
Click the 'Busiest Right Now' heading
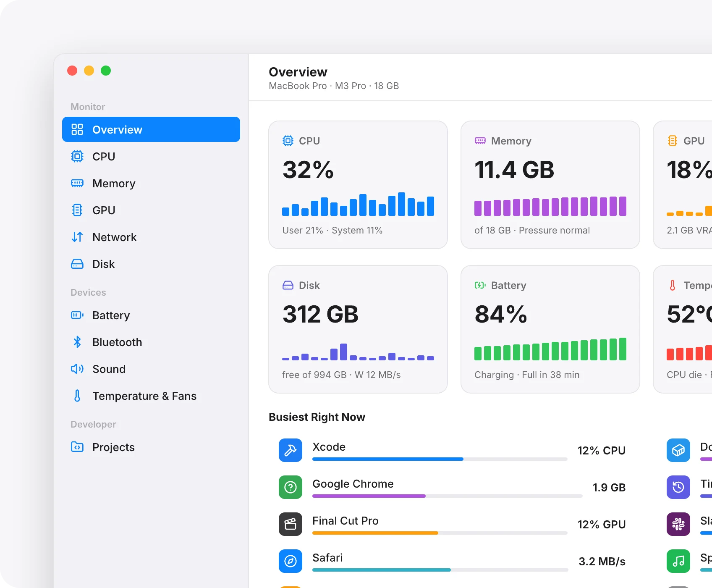(x=317, y=417)
